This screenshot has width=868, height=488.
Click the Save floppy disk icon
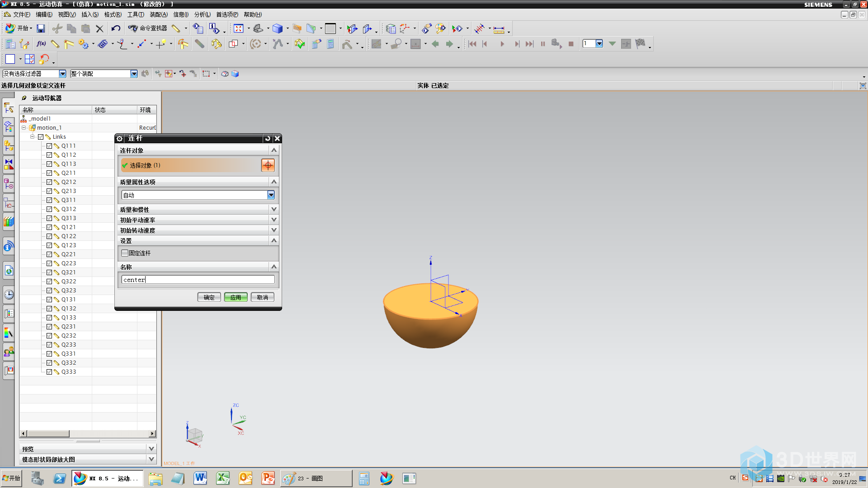coord(41,28)
